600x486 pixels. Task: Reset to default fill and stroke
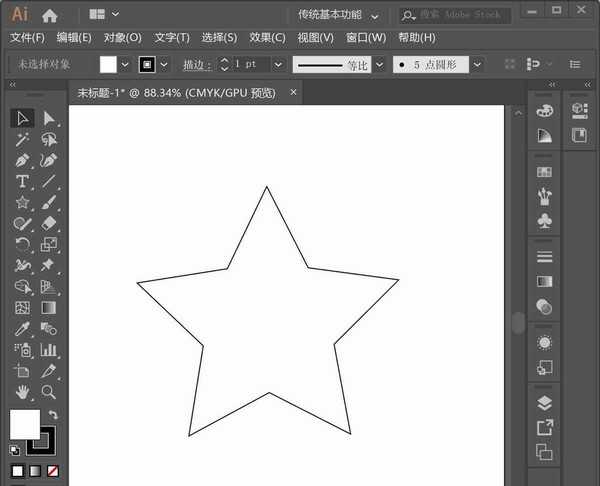tap(15, 448)
